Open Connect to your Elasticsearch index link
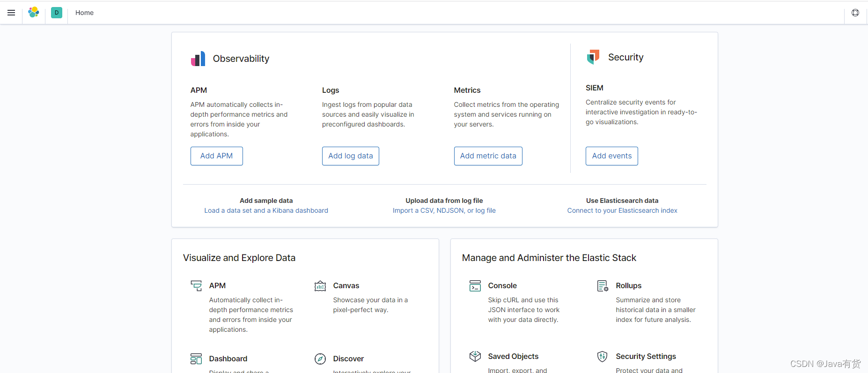The image size is (868, 373). tap(622, 210)
